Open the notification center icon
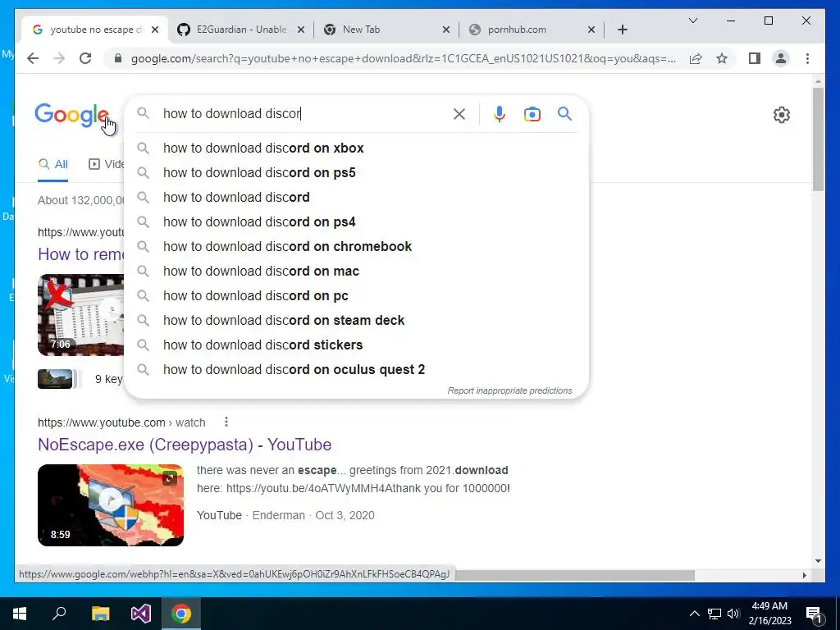Screen dimensions: 840x630 [815, 614]
